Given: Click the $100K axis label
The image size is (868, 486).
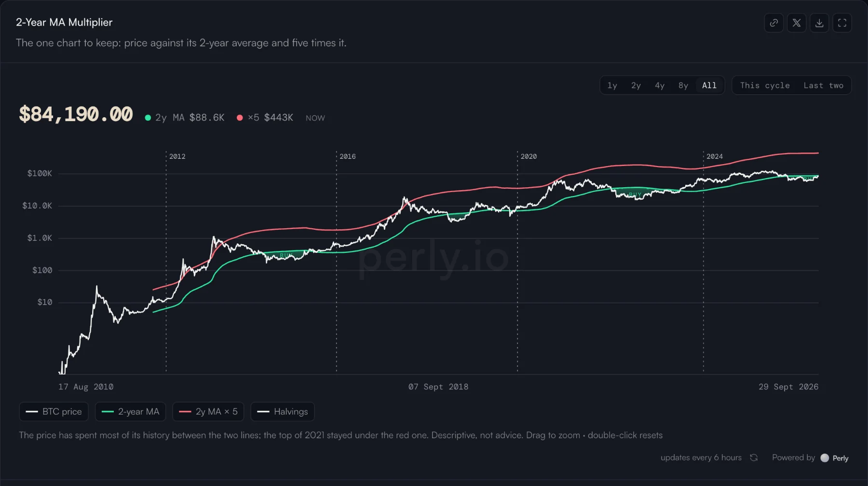Looking at the screenshot, I should tap(40, 174).
